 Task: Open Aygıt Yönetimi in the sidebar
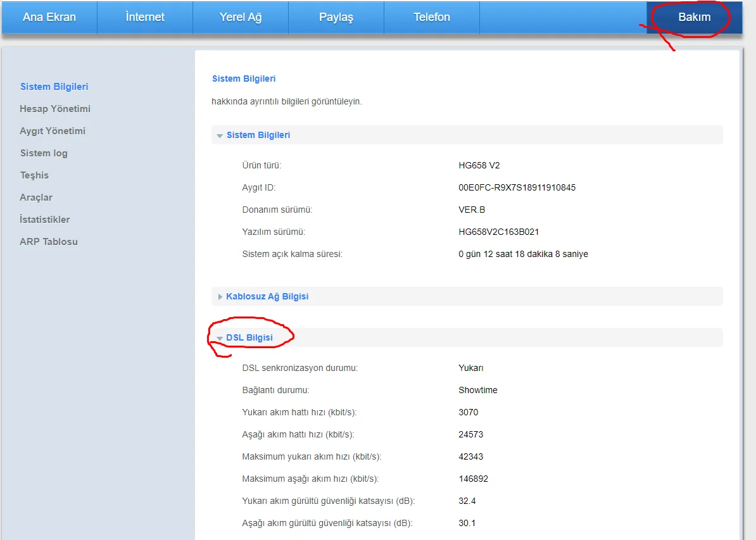pos(53,131)
